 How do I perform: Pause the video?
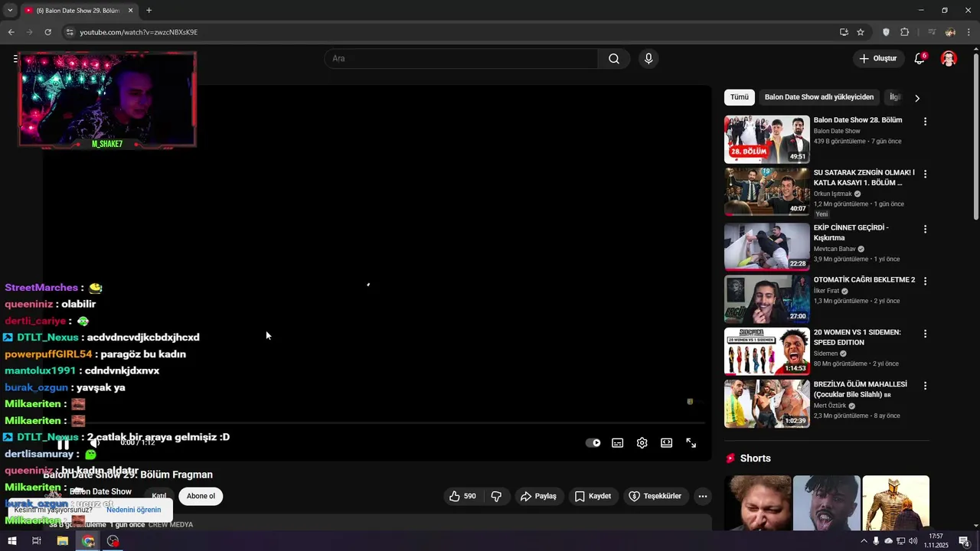64,443
